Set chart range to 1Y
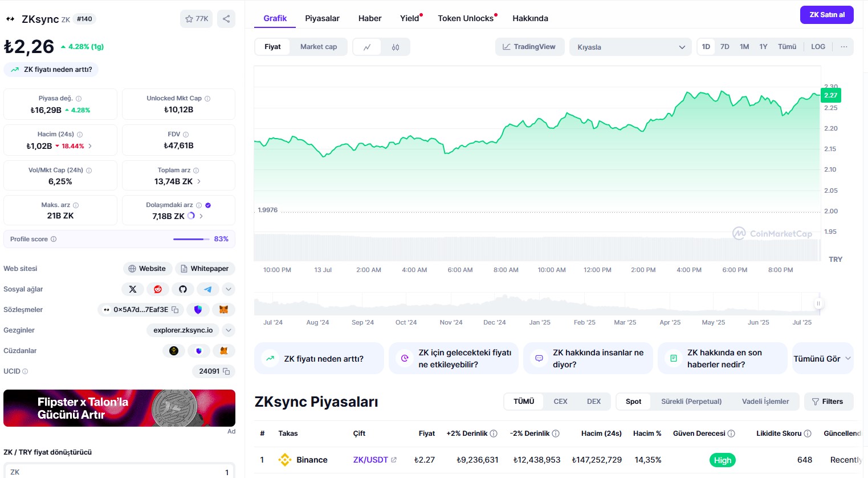868x478 pixels. [764, 47]
